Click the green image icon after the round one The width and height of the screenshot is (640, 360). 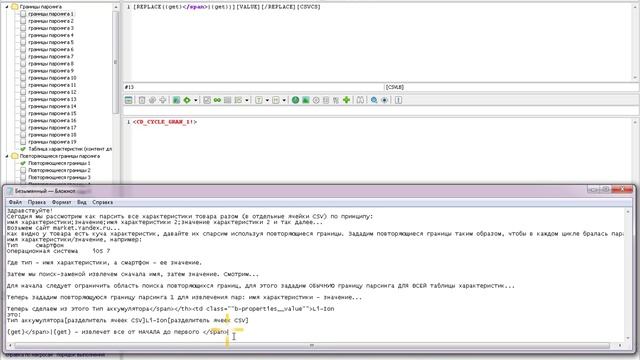tap(306, 100)
